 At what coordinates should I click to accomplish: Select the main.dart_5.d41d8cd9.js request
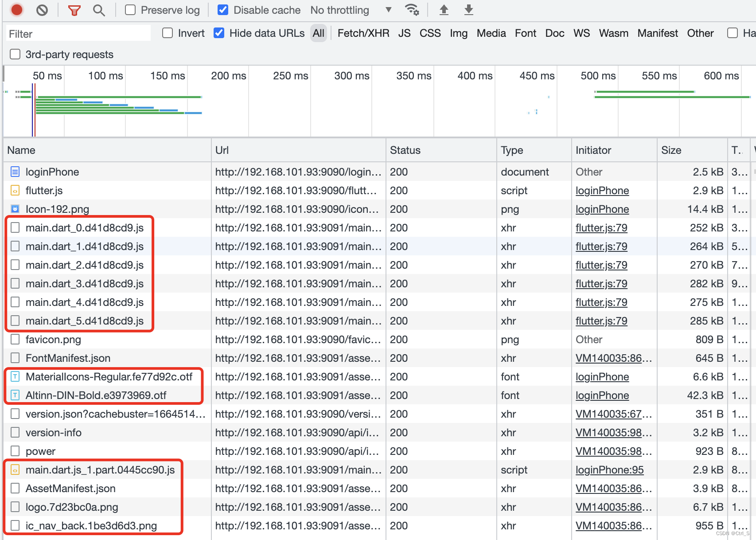point(84,321)
